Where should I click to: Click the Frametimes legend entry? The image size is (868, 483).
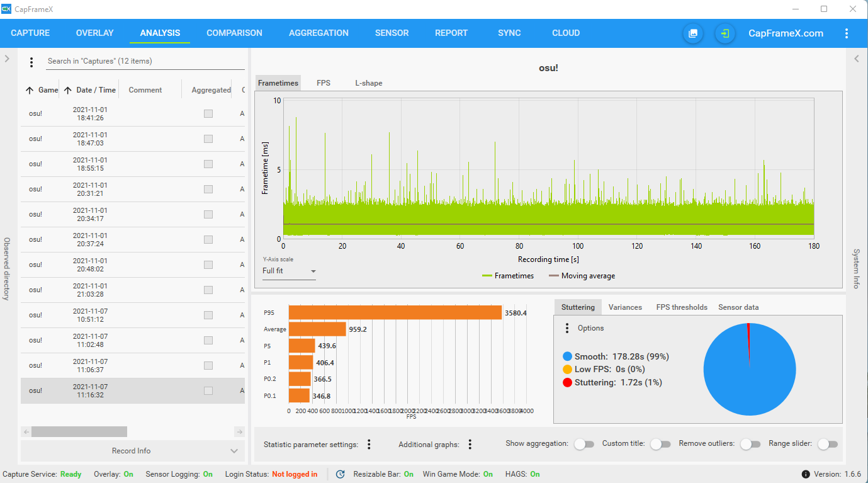pos(508,276)
